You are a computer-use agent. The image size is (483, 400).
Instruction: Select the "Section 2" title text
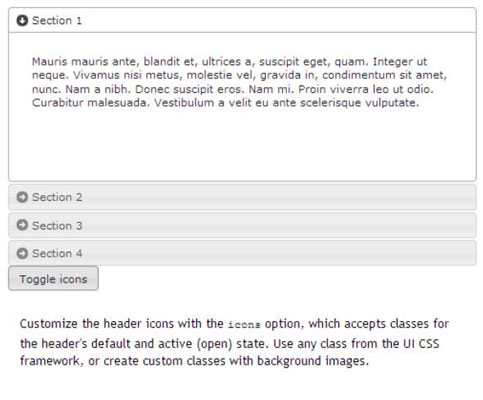57,197
